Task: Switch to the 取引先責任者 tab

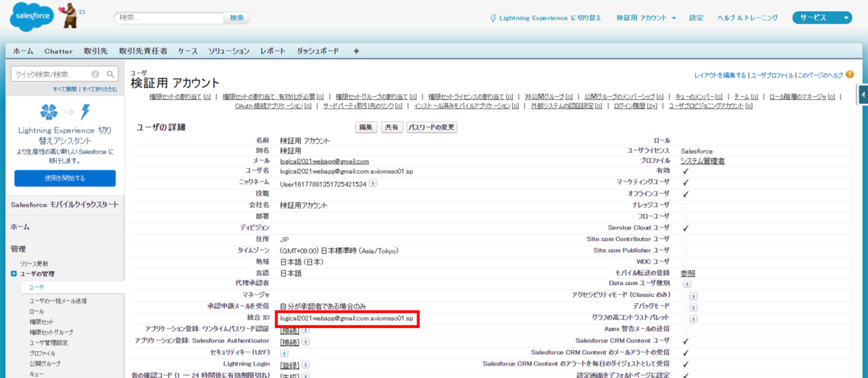Action: [142, 51]
